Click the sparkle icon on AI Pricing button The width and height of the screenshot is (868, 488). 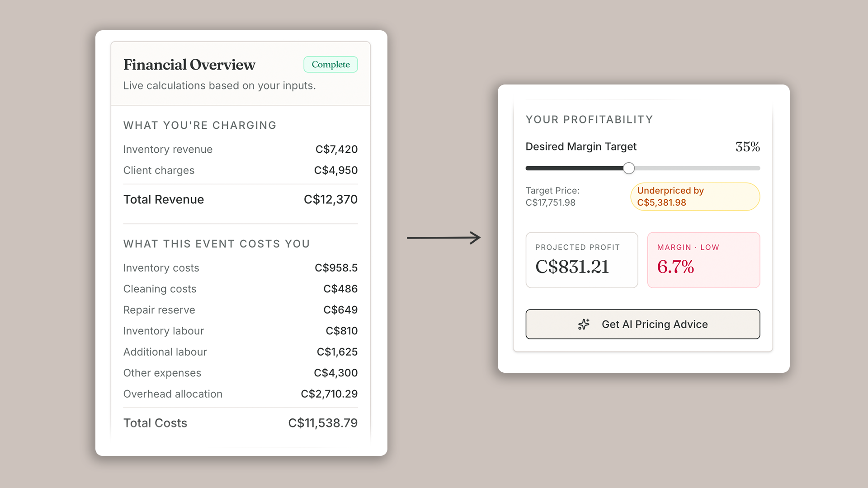point(584,324)
